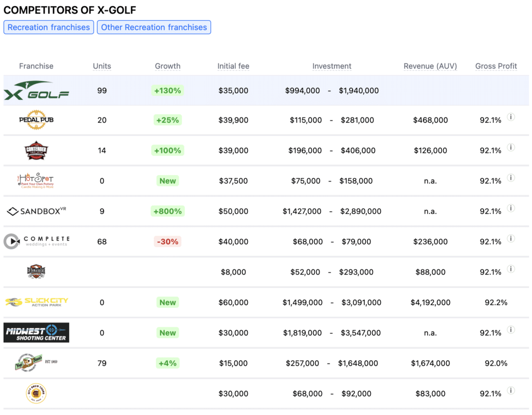Open the City Brew Tours round logo
The height and width of the screenshot is (415, 532).
[x=36, y=393]
